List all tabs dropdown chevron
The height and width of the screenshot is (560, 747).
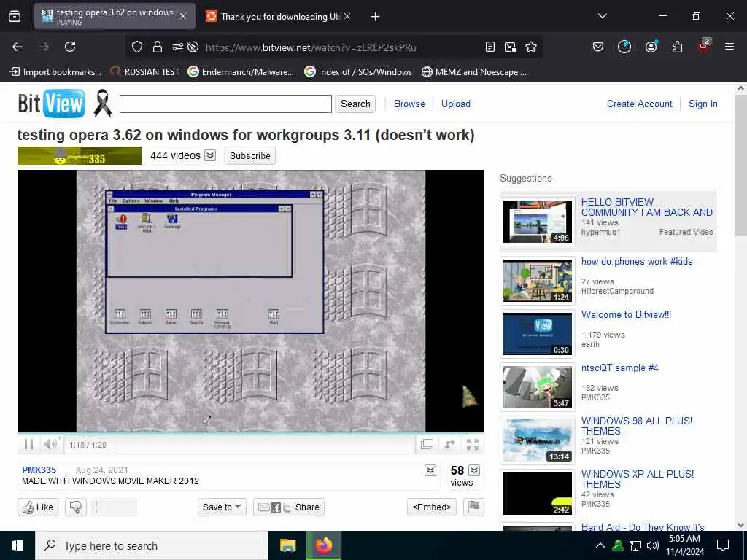click(602, 16)
